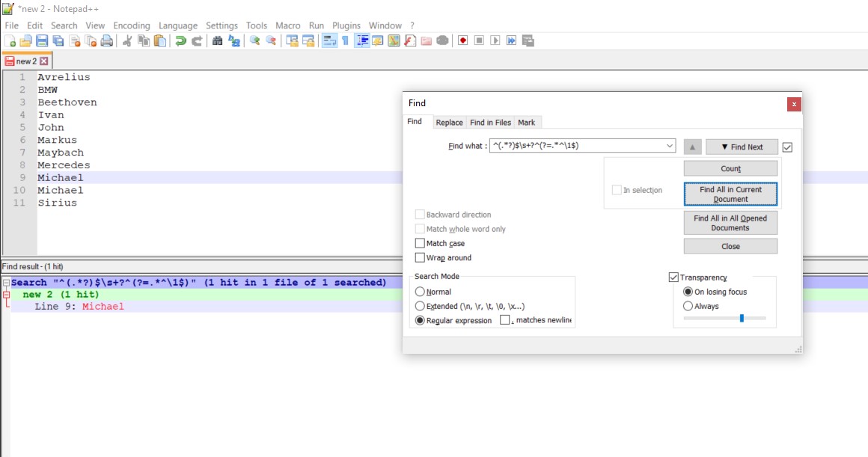The image size is (868, 457).
Task: Click the Replace toolbar icon
Action: click(234, 41)
